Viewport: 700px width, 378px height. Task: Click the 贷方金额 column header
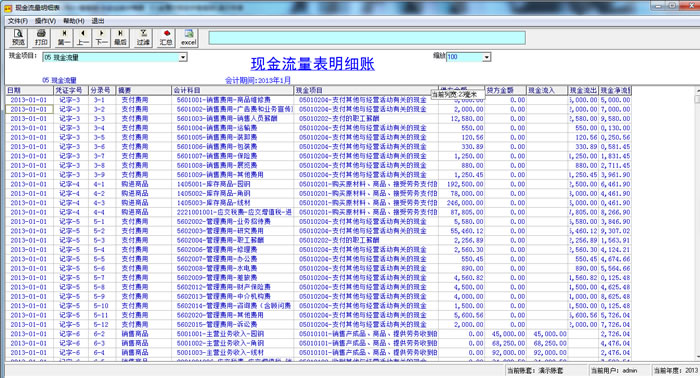pyautogui.click(x=505, y=90)
